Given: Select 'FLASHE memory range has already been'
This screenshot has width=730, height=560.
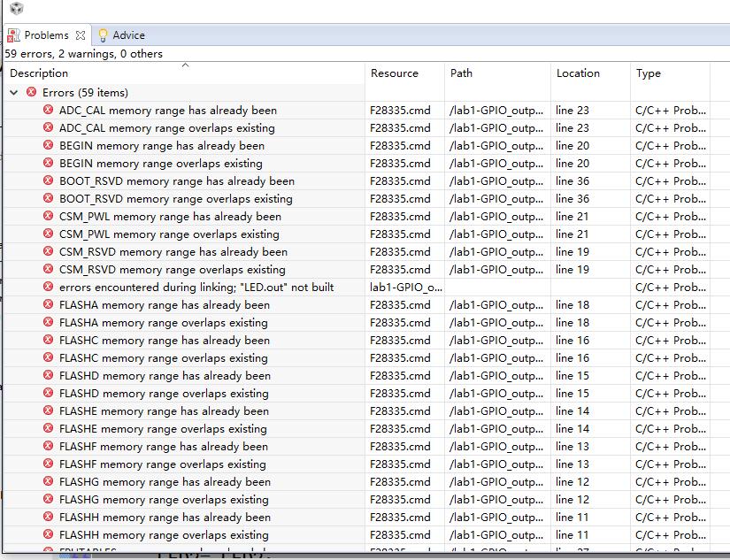Looking at the screenshot, I should click(x=165, y=411).
